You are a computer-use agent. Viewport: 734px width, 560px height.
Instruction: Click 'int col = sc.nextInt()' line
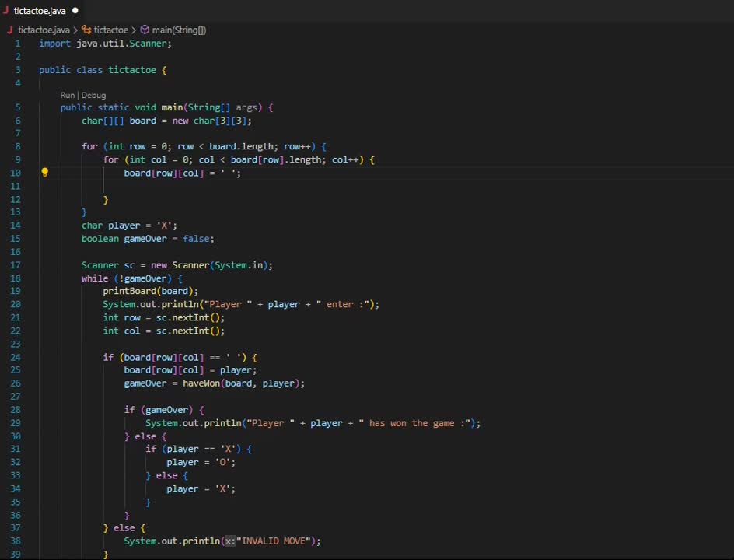tap(164, 331)
